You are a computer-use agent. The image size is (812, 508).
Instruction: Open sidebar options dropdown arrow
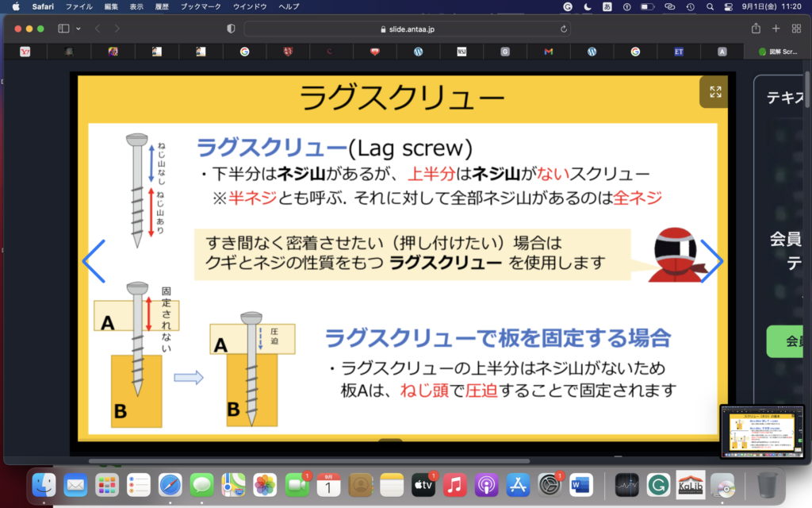point(78,29)
